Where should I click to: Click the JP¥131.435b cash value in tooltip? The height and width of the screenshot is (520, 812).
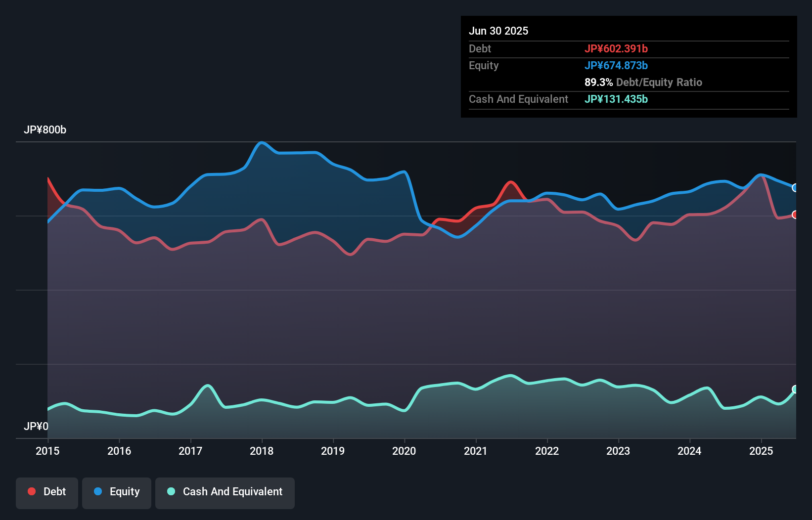(x=616, y=99)
